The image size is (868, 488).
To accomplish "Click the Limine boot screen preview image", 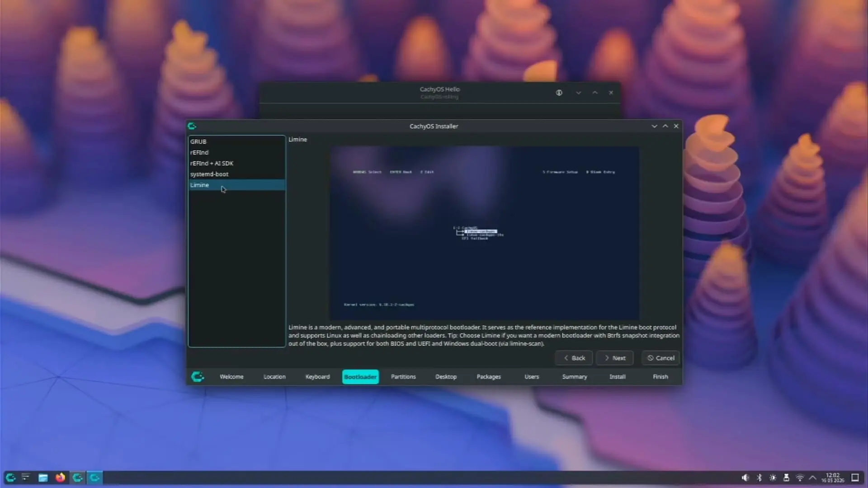I will pyautogui.click(x=484, y=233).
